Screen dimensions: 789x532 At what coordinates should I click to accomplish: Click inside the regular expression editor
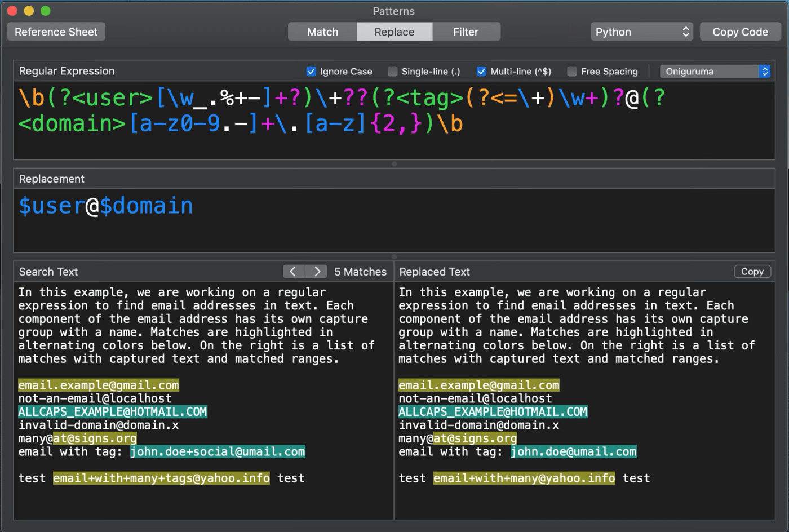point(394,121)
